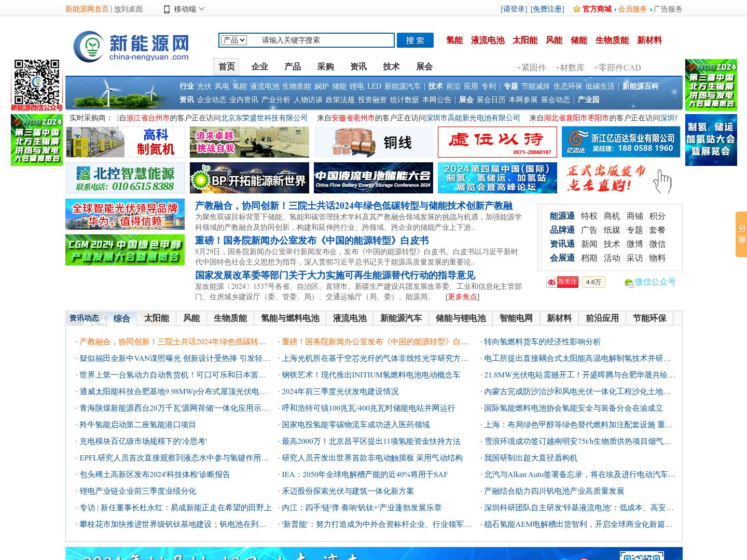Select the 技术 navigation tab
The width and height of the screenshot is (747, 560).
tap(391, 66)
